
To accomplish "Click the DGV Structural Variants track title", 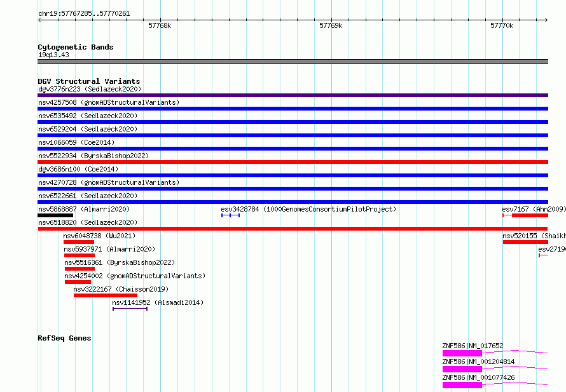I will point(89,81).
